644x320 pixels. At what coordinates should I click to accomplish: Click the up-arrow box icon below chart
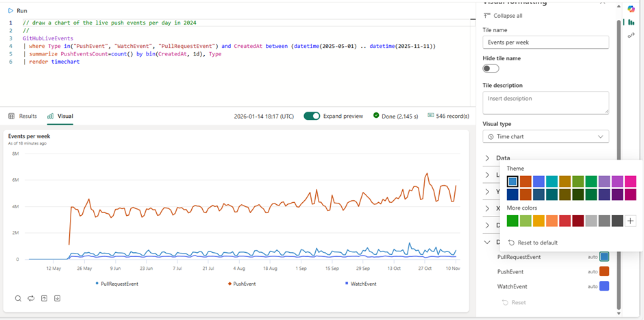44,298
